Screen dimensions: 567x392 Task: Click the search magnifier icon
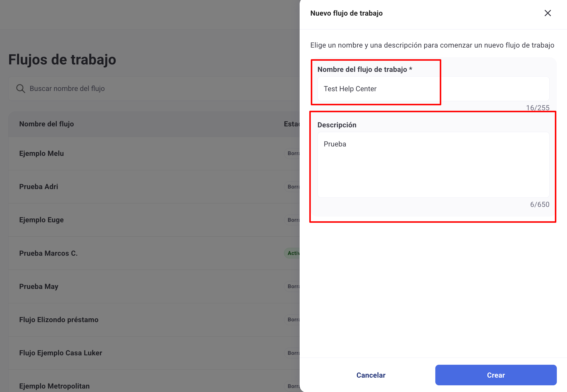click(21, 88)
